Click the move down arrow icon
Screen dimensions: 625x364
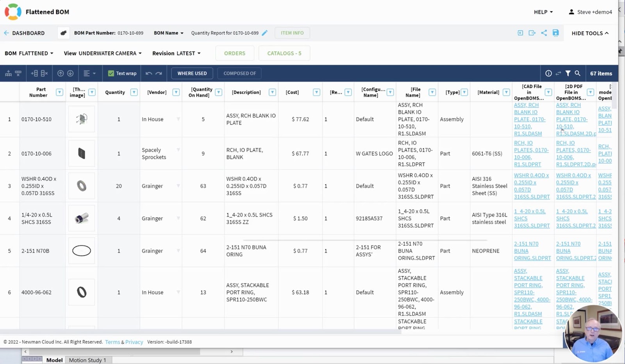tap(70, 73)
